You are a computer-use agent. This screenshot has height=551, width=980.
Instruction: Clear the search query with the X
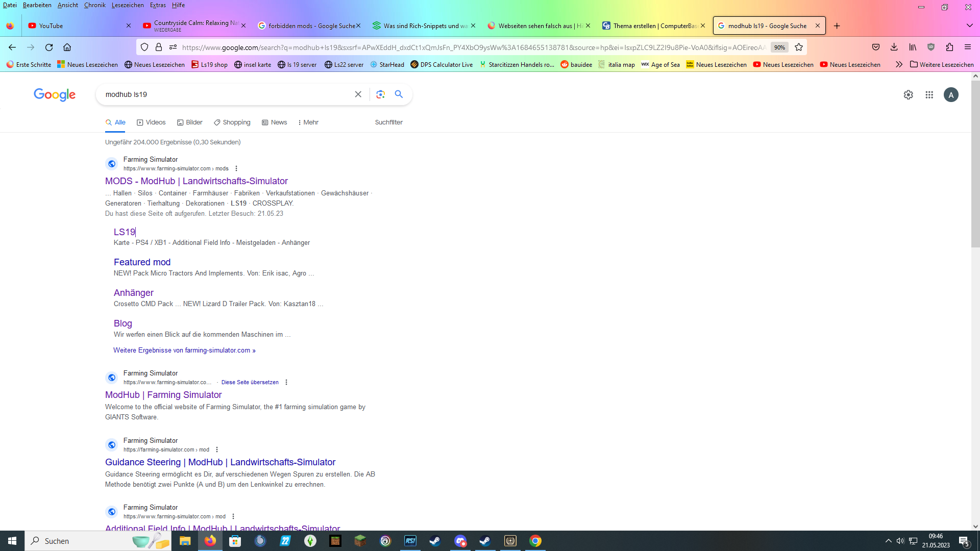358,94
